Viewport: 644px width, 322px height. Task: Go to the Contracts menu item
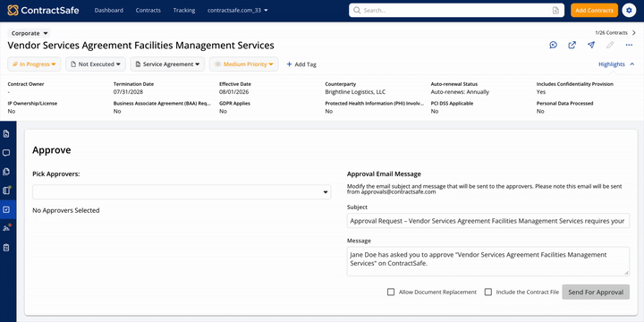click(x=148, y=10)
